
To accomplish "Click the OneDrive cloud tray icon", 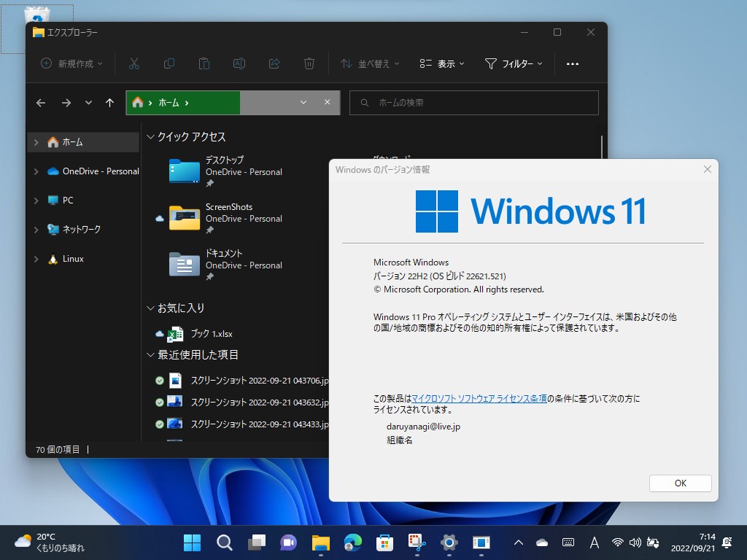I will [x=542, y=542].
